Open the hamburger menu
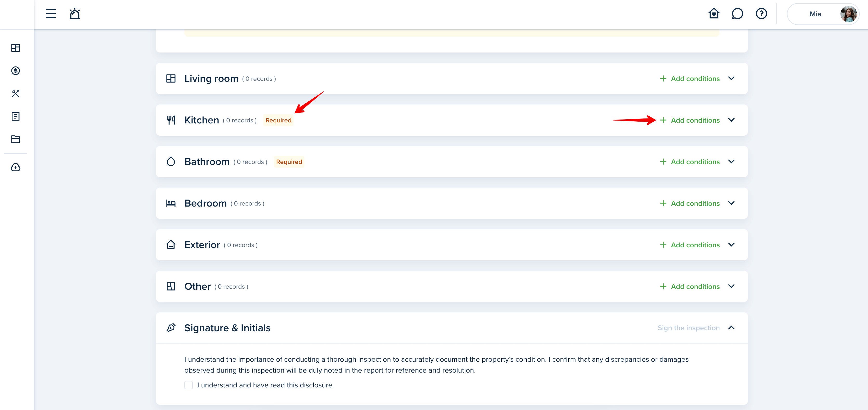 [51, 14]
